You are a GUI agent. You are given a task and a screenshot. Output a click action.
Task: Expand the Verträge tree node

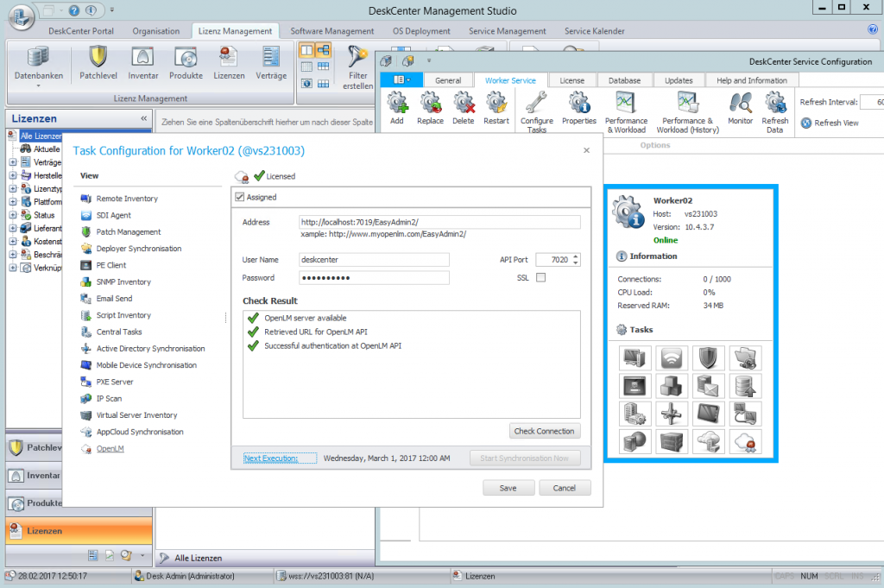13,162
